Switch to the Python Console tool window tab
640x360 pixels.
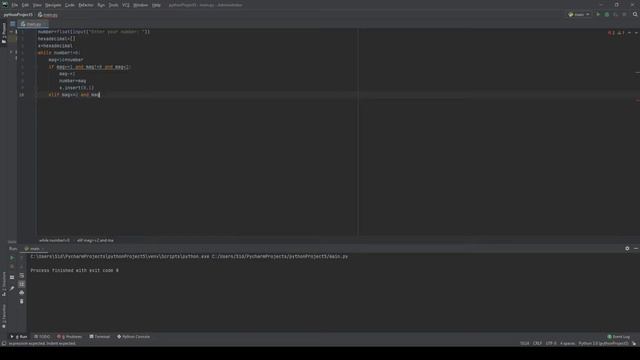pyautogui.click(x=133, y=337)
